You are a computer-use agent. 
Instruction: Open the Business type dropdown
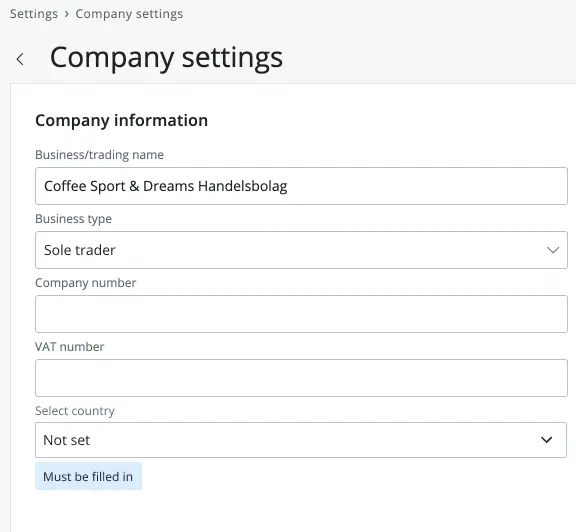(301, 250)
